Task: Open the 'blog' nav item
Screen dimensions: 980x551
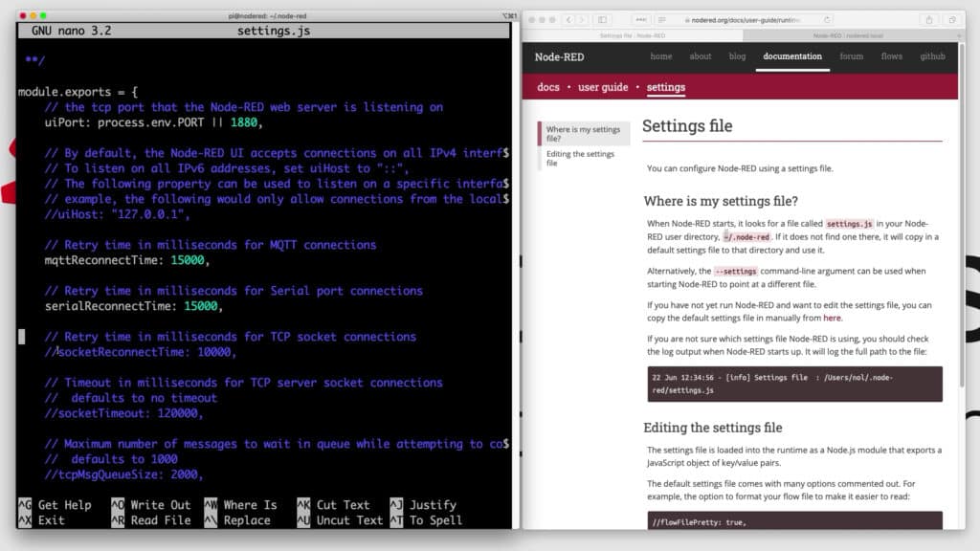Action: point(737,56)
